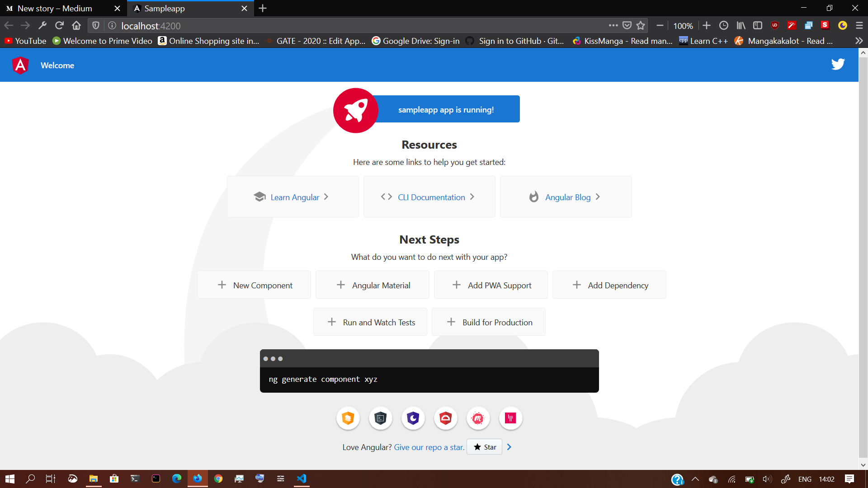Image resolution: width=868 pixels, height=488 pixels.
Task: Open Sign in to GitHub bookmark
Action: 515,41
